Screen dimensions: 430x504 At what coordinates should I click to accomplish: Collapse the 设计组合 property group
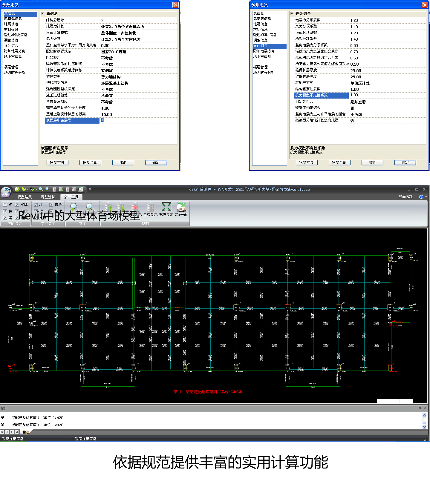coord(292,14)
